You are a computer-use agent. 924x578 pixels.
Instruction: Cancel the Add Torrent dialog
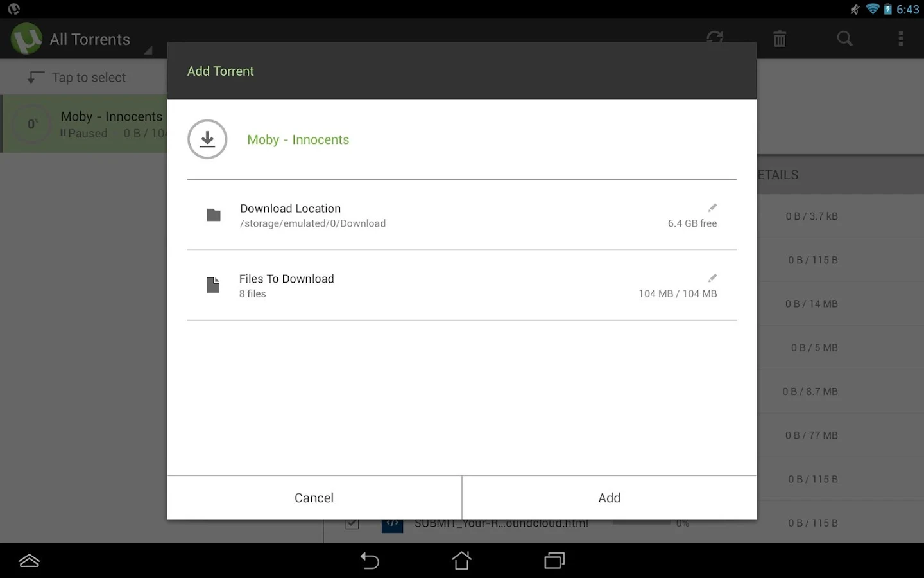[314, 497]
